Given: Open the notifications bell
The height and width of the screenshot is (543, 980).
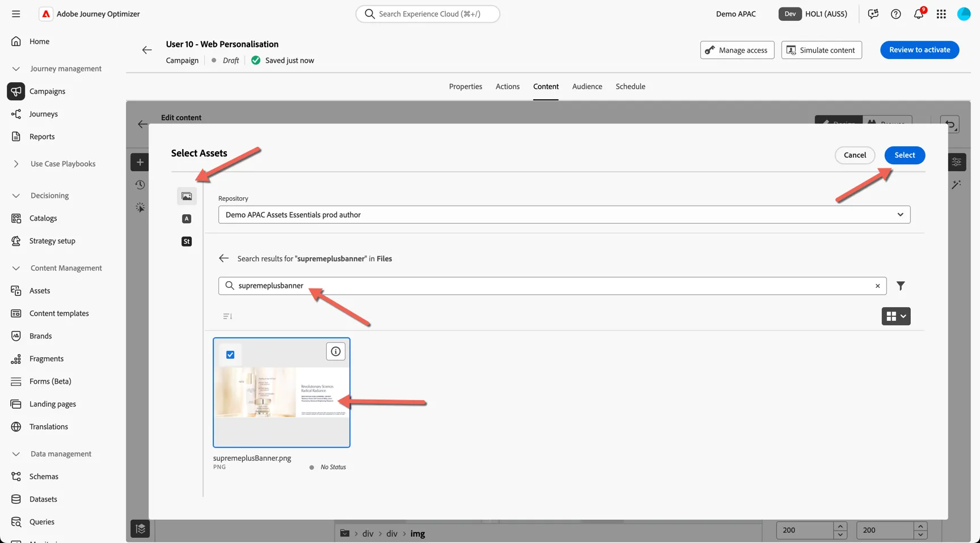Looking at the screenshot, I should pos(919,14).
